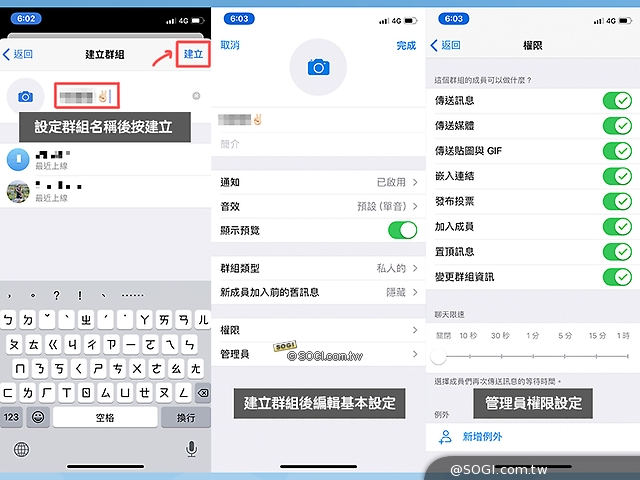Tap 取消 to cancel editing

(230, 45)
